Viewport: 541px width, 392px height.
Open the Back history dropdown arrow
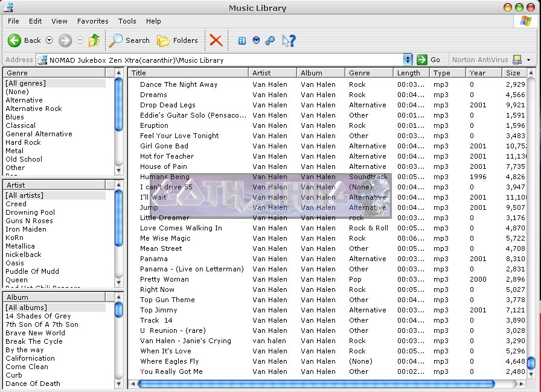(50, 40)
